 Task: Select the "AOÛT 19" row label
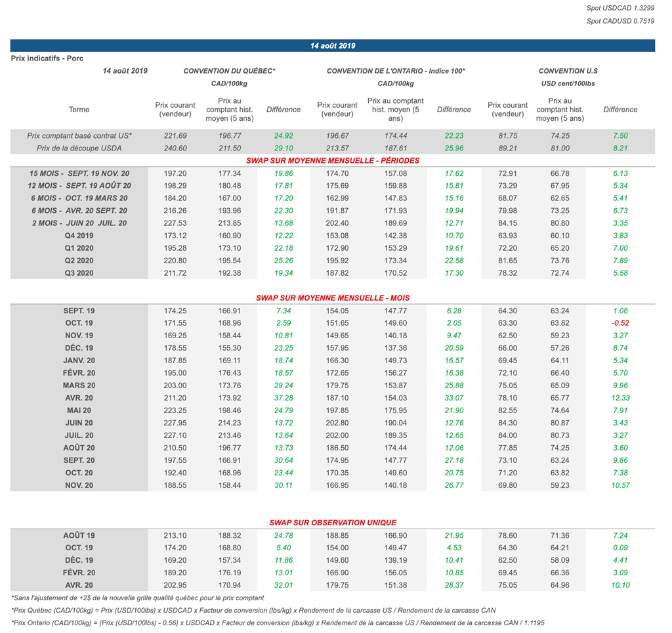(79, 535)
